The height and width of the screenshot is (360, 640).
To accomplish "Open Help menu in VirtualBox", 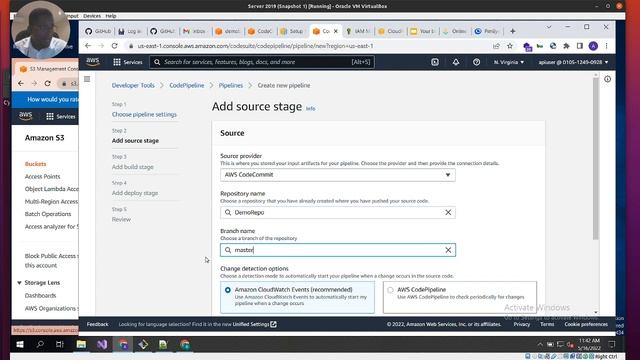I will pos(111,16).
